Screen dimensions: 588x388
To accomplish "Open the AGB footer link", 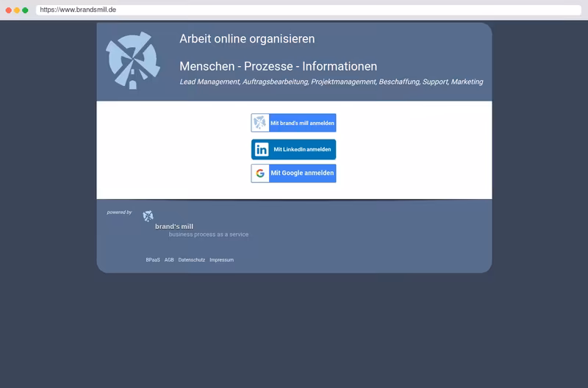I will (x=169, y=260).
